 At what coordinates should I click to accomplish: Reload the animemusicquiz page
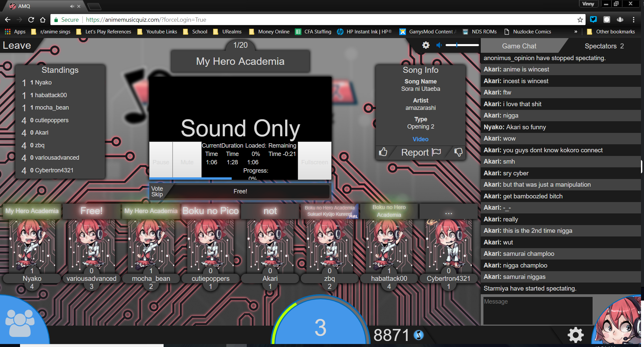31,20
